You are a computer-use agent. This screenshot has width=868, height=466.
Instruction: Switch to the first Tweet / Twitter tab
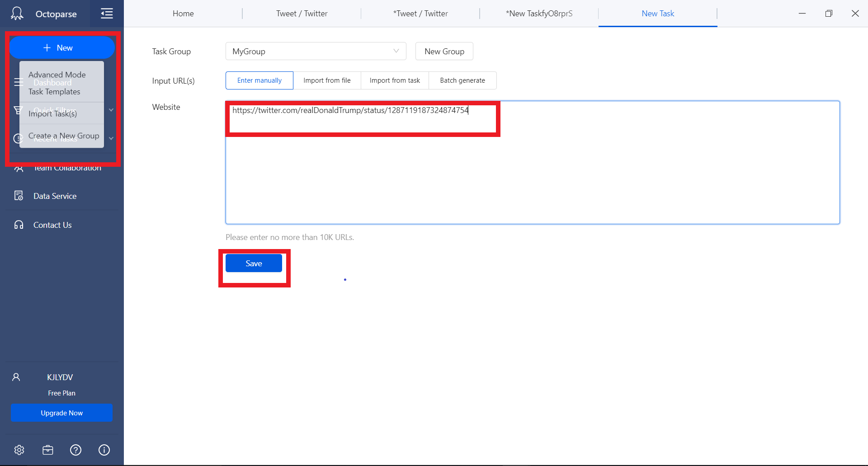(x=302, y=14)
